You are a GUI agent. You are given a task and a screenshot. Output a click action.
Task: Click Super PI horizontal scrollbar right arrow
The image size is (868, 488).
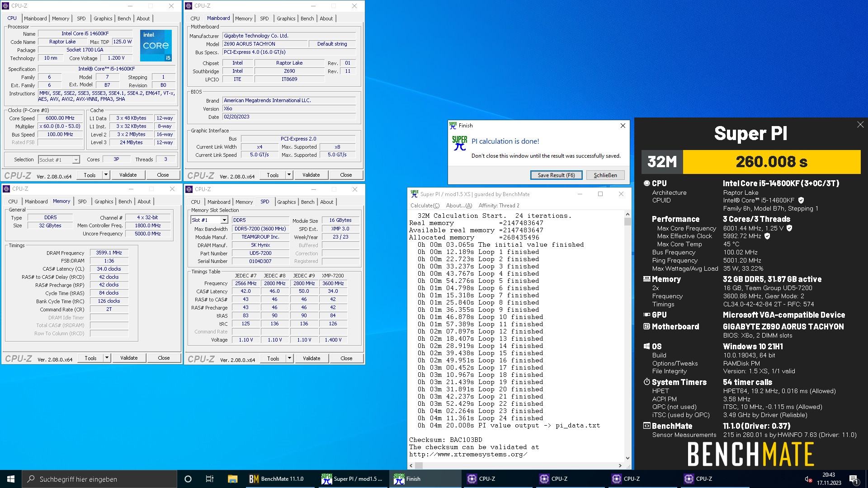tap(620, 465)
